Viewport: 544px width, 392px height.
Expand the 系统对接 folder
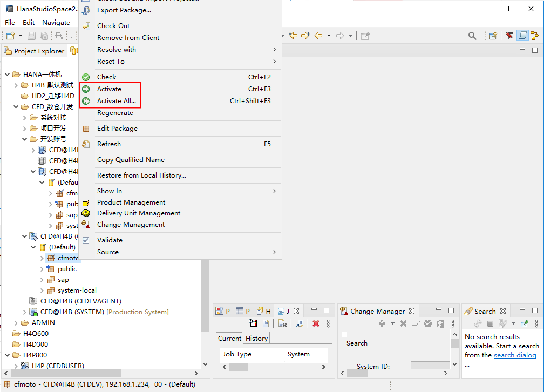(x=25, y=118)
